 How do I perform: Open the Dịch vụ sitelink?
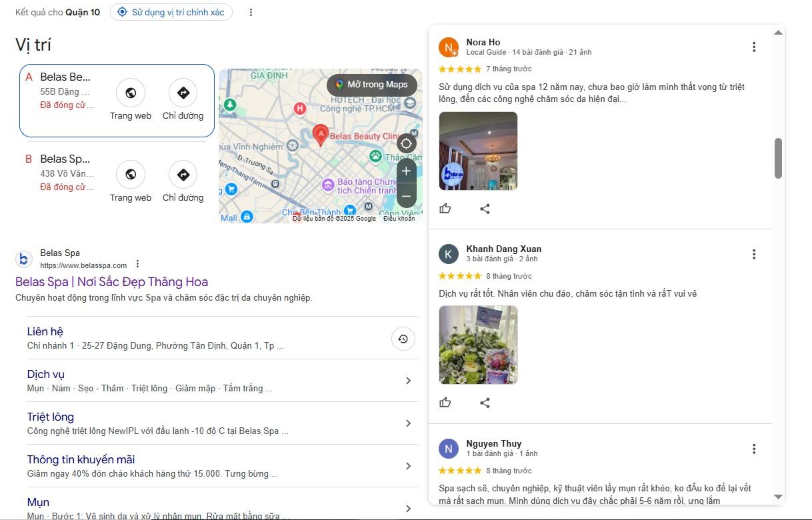(46, 374)
